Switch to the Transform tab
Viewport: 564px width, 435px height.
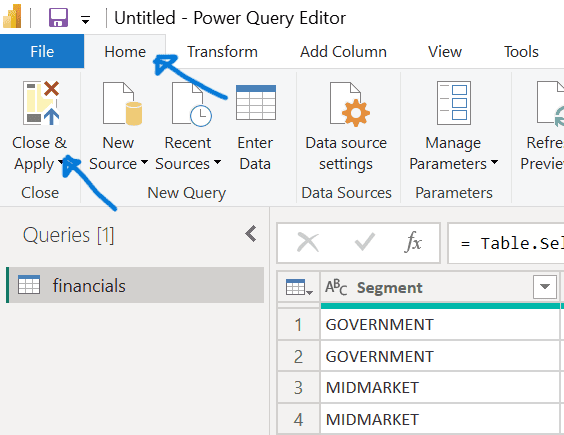pyautogui.click(x=222, y=51)
